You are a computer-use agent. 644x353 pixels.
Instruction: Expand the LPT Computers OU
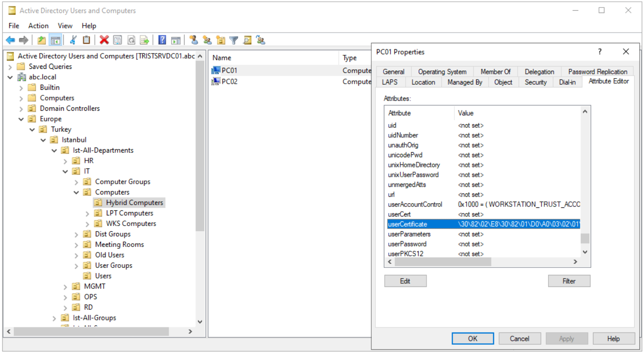[x=87, y=213]
